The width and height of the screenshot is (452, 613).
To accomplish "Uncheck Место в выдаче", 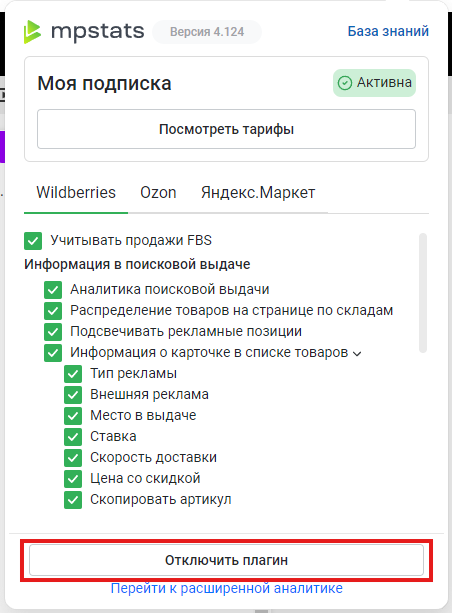I will [73, 416].
